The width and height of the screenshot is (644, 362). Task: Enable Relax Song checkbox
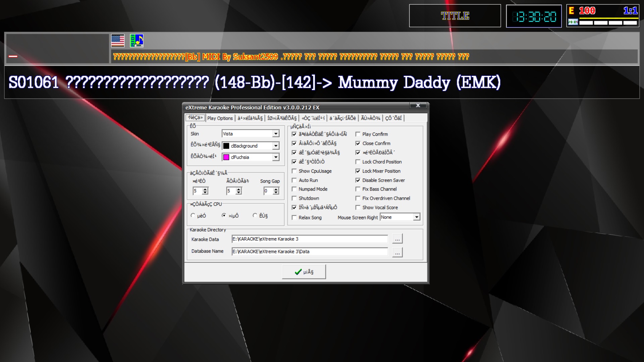[x=294, y=218]
